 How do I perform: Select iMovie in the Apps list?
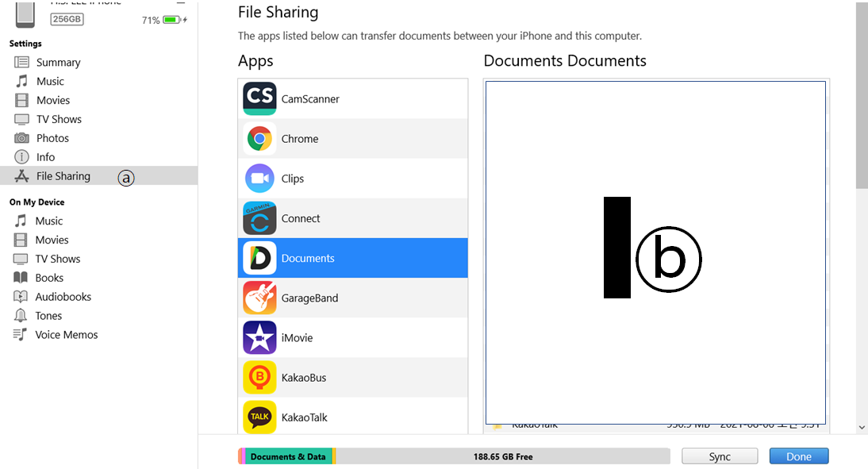tap(352, 338)
